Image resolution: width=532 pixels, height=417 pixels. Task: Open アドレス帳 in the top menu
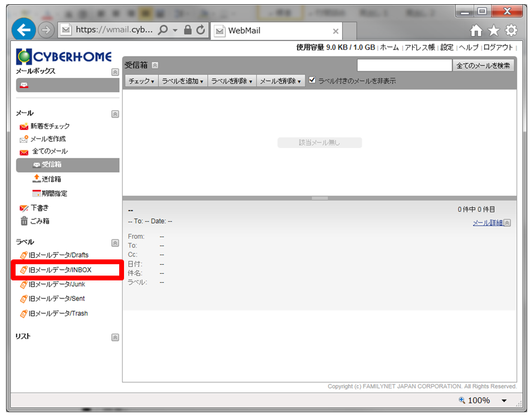(x=419, y=47)
